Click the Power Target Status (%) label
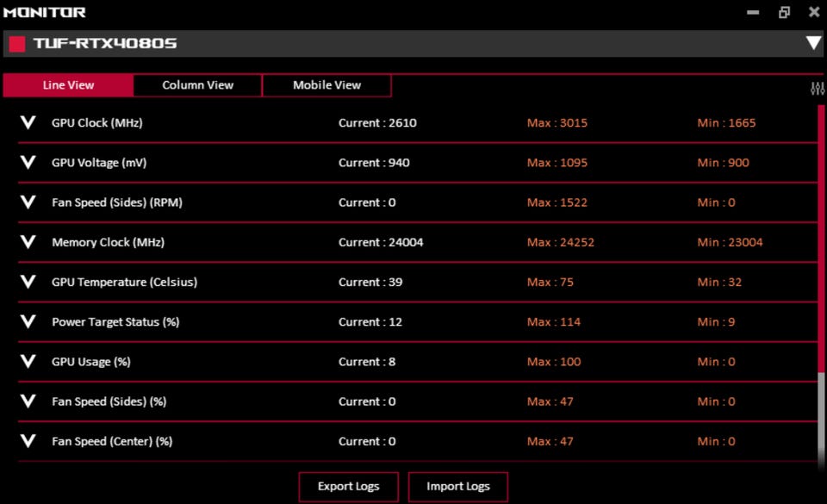Viewport: 827px width, 504px height. pos(115,321)
